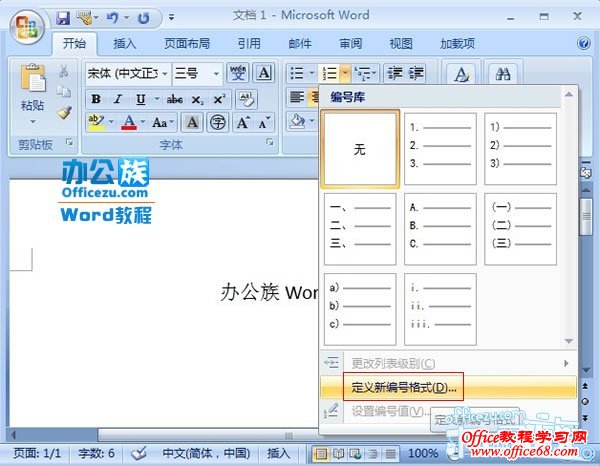Click Increase Indent icon

tap(416, 73)
